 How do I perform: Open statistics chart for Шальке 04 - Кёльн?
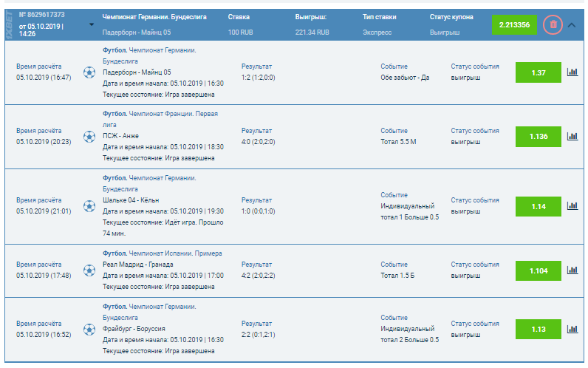[572, 206]
